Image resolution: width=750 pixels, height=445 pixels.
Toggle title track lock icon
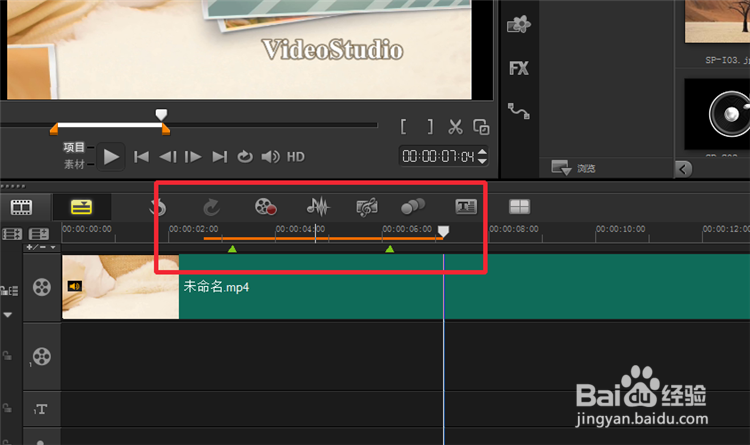tap(7, 408)
